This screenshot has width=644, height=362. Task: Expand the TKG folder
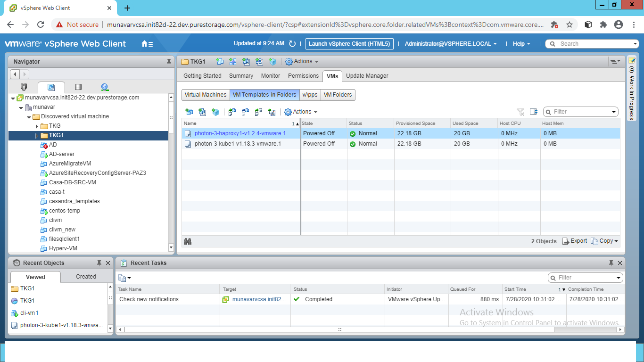click(37, 126)
